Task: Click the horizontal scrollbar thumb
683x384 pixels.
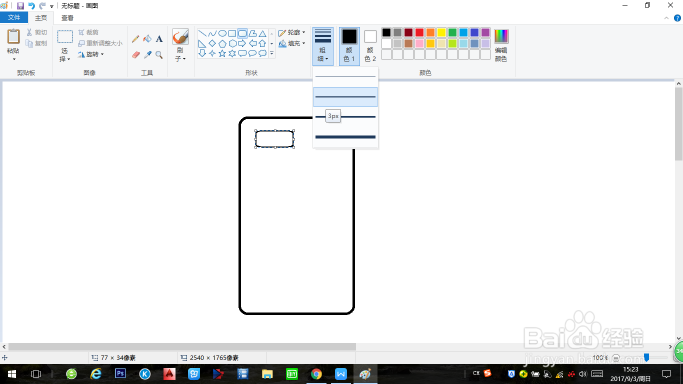Action: [182, 347]
